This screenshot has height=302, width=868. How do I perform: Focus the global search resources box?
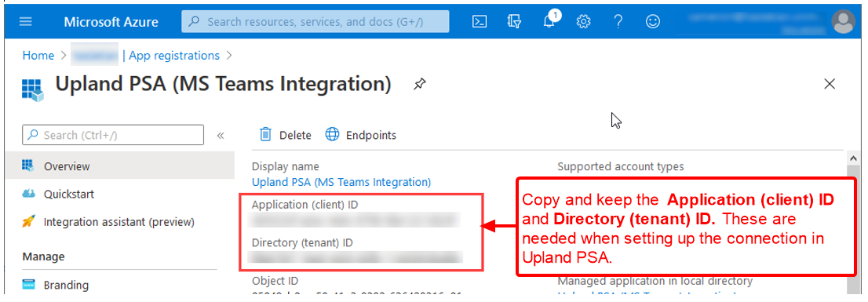point(315,22)
